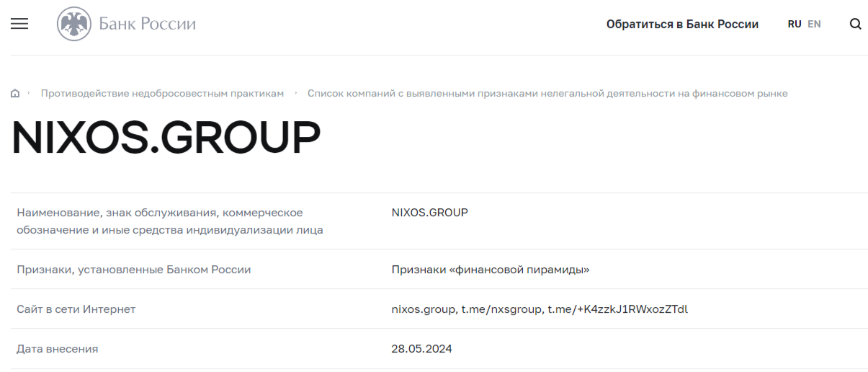
Task: Switch site language to EN
Action: click(814, 24)
